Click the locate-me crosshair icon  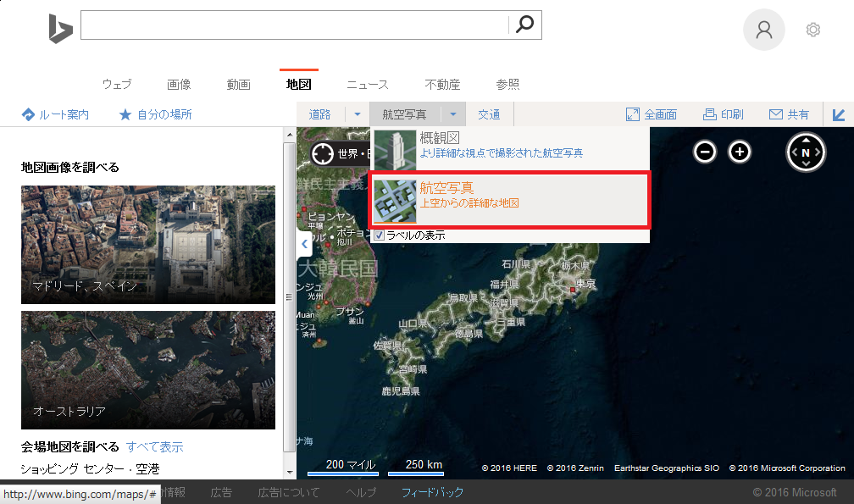coord(322,153)
